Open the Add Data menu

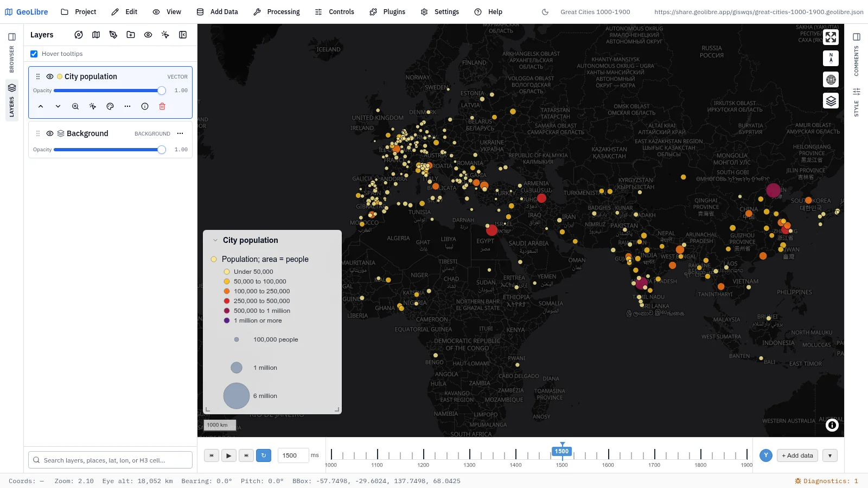point(218,12)
